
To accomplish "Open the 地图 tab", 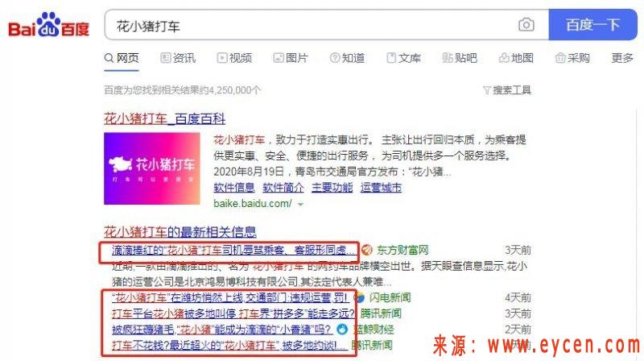I will pyautogui.click(x=516, y=58).
